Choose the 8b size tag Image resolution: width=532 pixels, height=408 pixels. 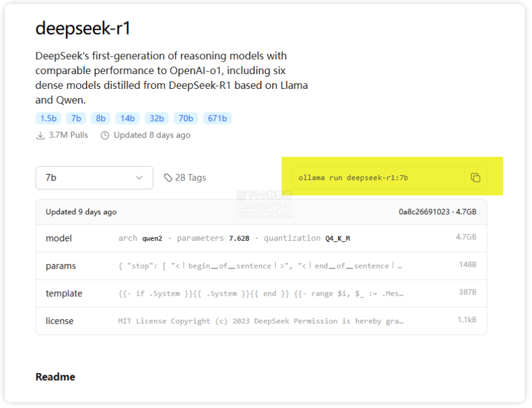coord(101,119)
